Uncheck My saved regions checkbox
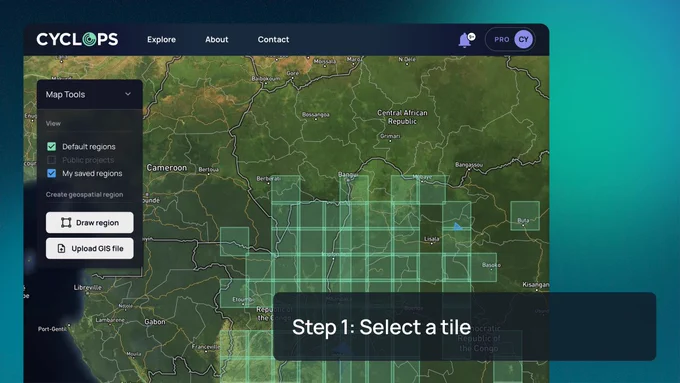This screenshot has height=383, width=680. [x=52, y=173]
